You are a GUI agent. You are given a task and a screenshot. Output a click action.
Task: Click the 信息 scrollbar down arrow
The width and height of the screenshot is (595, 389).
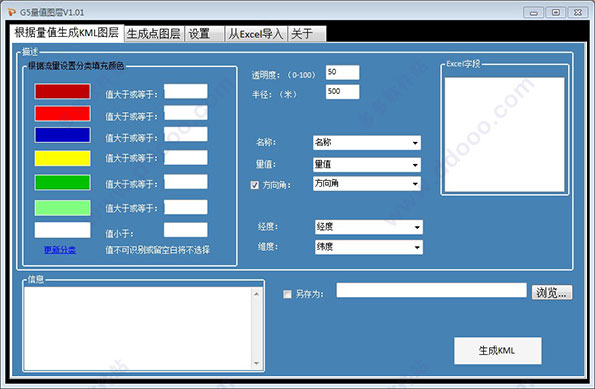pos(257,364)
